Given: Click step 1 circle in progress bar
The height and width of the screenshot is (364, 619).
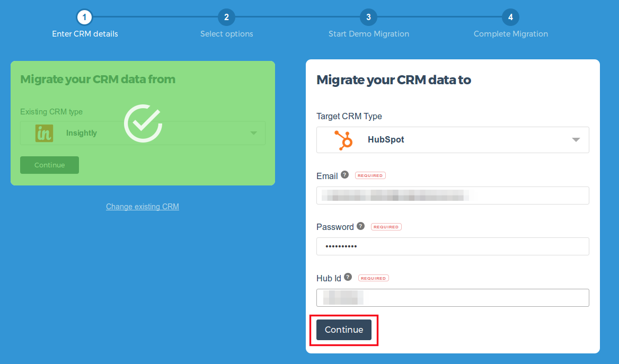Looking at the screenshot, I should 84,17.
